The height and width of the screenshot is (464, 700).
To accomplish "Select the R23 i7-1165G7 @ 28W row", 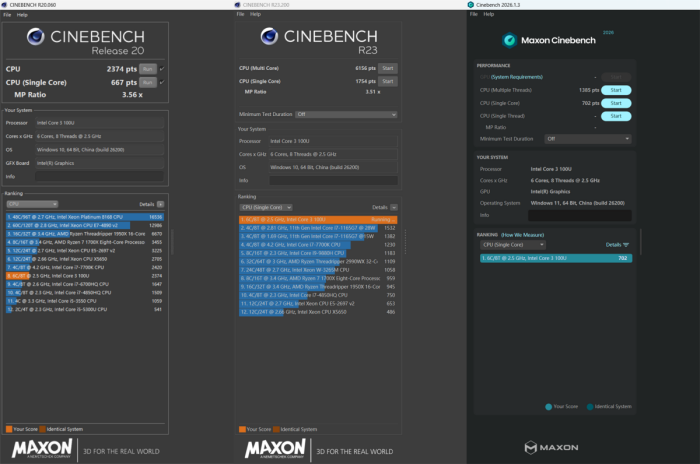I will tap(318, 228).
